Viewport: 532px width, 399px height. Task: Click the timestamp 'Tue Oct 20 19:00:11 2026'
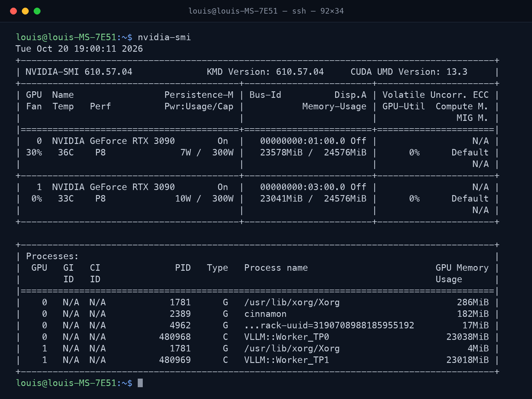(79, 49)
